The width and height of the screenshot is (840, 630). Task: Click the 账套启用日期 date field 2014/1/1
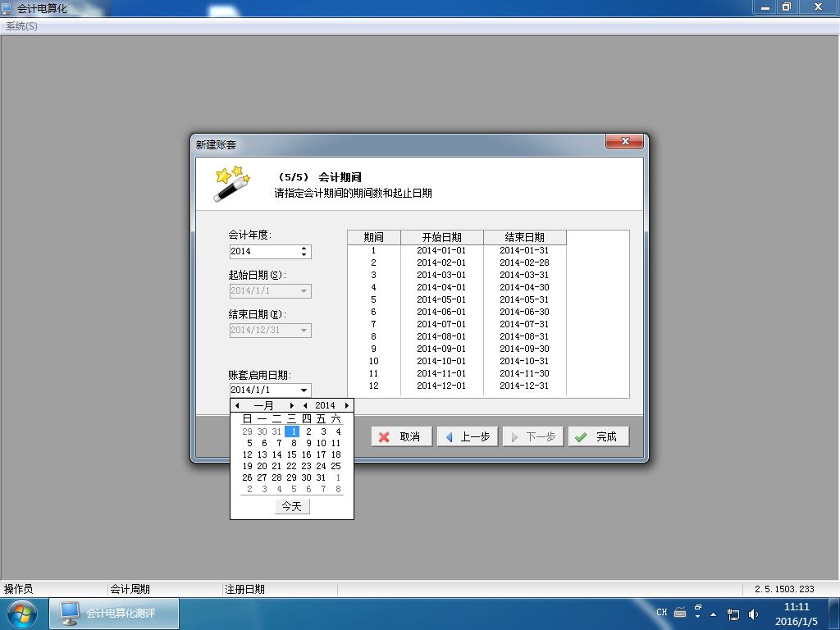[x=263, y=390]
